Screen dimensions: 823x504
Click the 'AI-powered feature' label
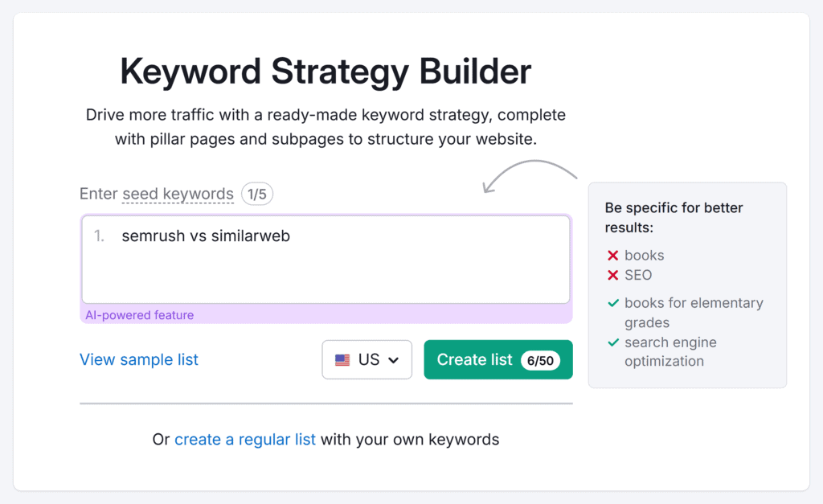click(140, 315)
